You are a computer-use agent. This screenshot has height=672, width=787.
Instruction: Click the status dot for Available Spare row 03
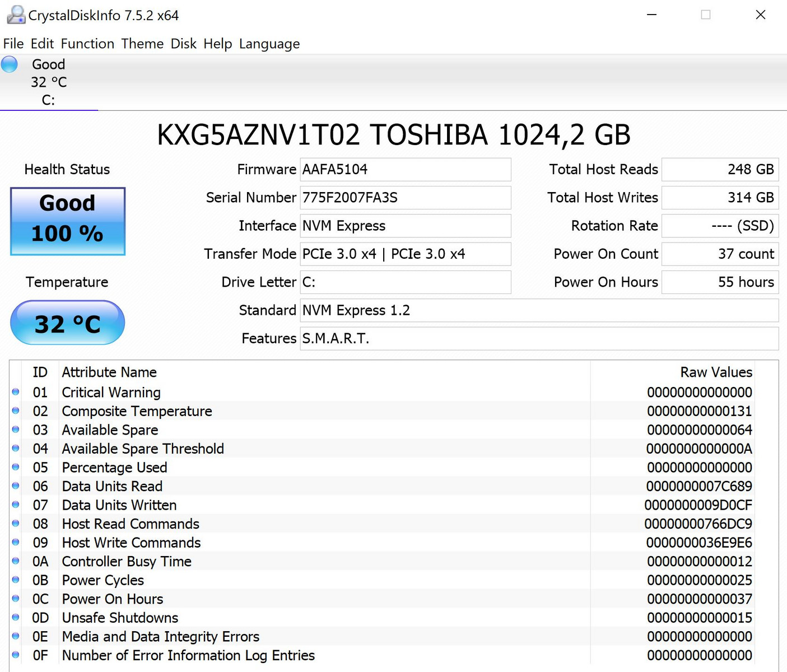coord(16,430)
